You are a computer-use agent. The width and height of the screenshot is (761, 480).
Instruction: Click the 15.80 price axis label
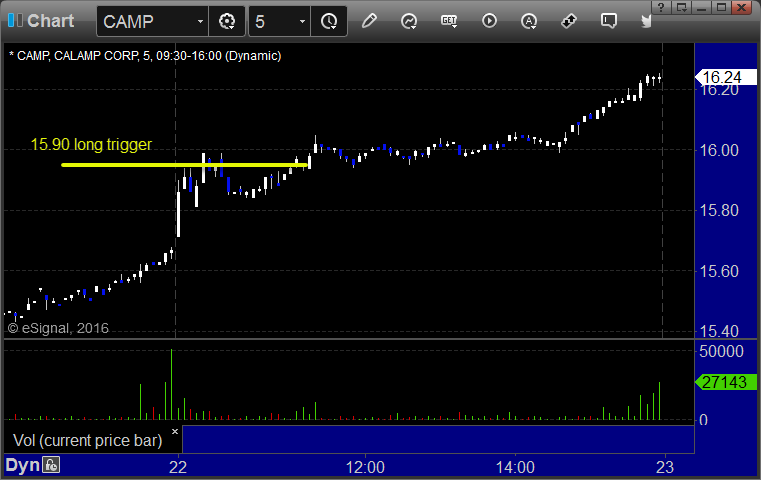pos(719,210)
